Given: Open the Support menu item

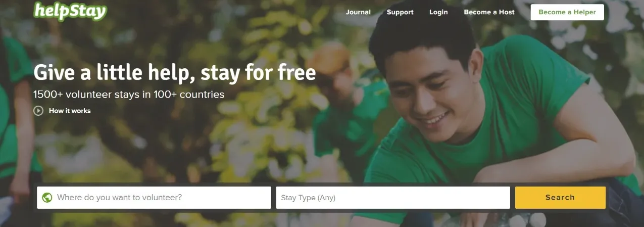Looking at the screenshot, I should (x=400, y=12).
